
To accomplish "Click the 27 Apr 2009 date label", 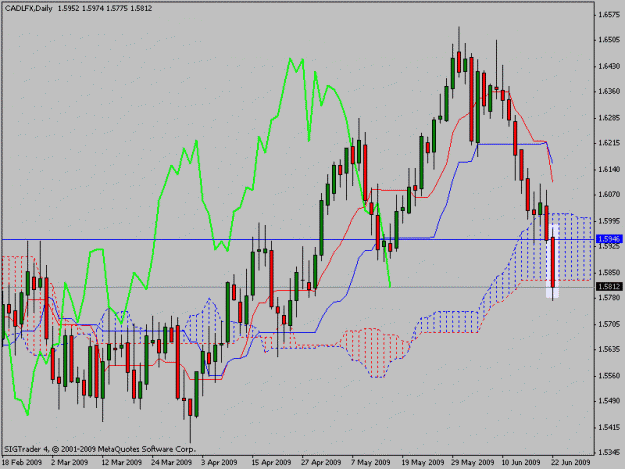I will click(321, 462).
